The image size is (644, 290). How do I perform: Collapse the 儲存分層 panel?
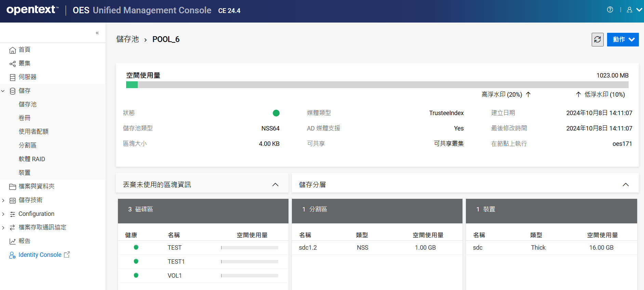(625, 185)
